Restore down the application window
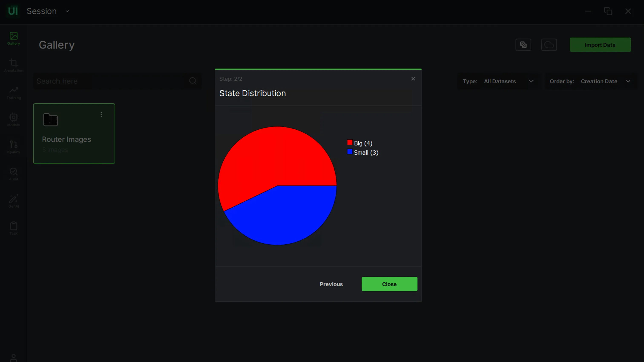The height and width of the screenshot is (362, 644). (x=608, y=11)
